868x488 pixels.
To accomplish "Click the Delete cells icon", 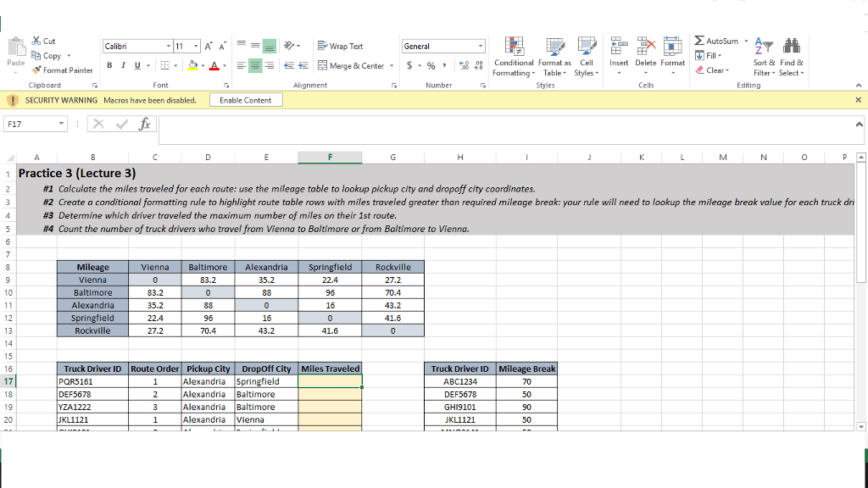I will click(646, 46).
